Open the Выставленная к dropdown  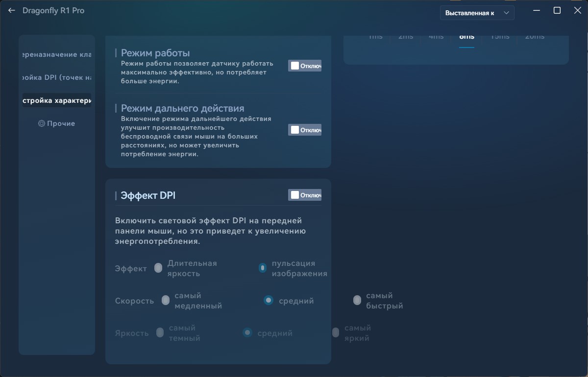pyautogui.click(x=477, y=13)
